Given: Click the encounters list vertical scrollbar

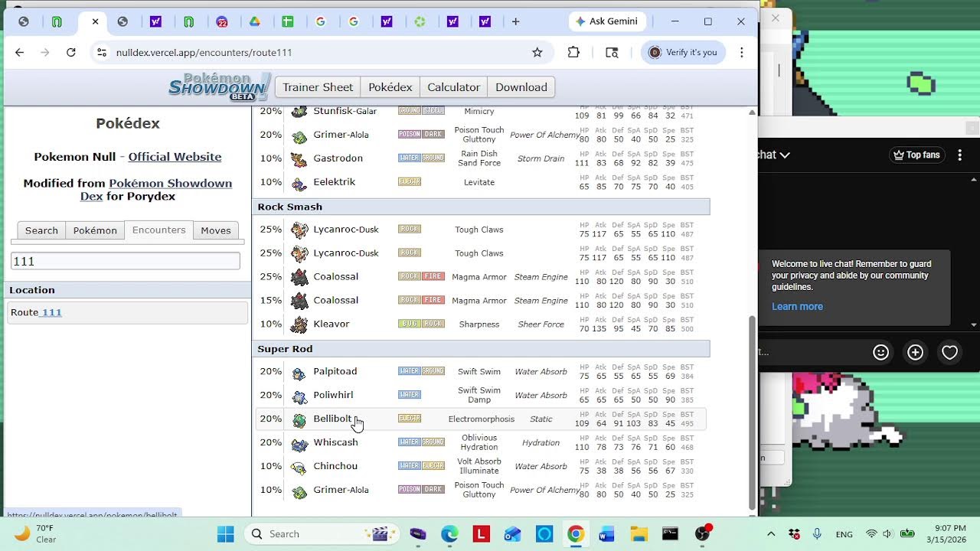Looking at the screenshot, I should (x=752, y=411).
